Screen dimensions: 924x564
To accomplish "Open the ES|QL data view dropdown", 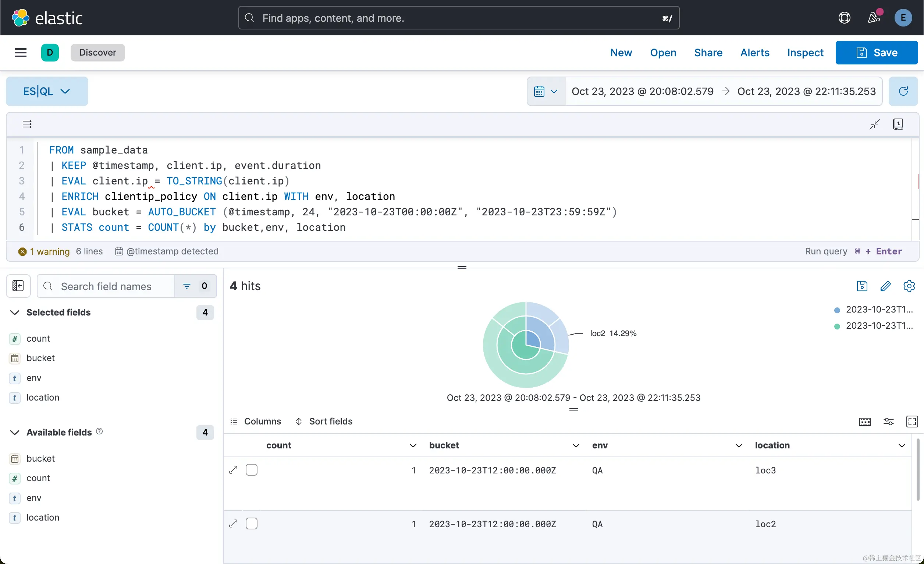I will point(47,91).
